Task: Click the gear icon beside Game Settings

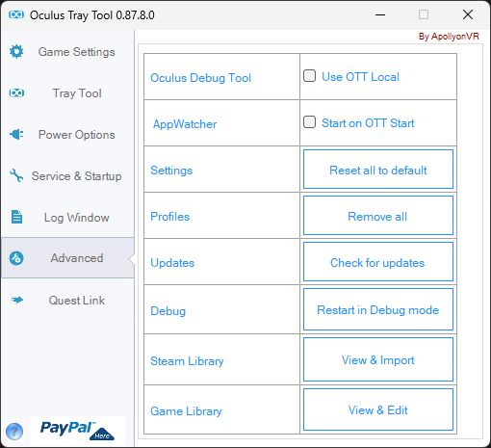Action: (x=16, y=52)
